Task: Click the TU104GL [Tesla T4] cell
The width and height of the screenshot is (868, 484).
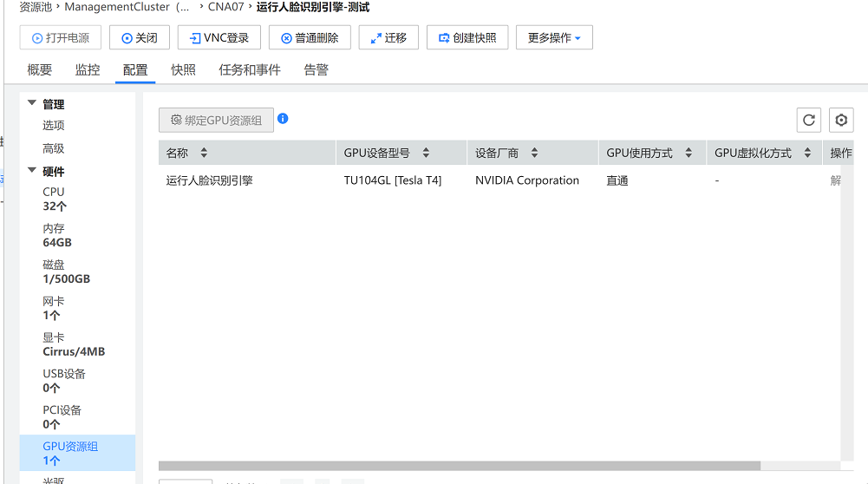Action: point(393,180)
